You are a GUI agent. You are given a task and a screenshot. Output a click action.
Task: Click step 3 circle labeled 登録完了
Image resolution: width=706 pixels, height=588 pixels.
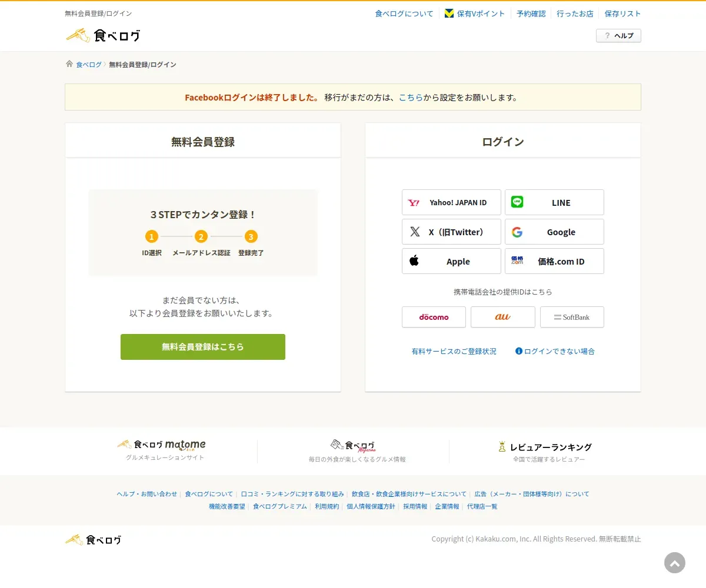pyautogui.click(x=251, y=236)
